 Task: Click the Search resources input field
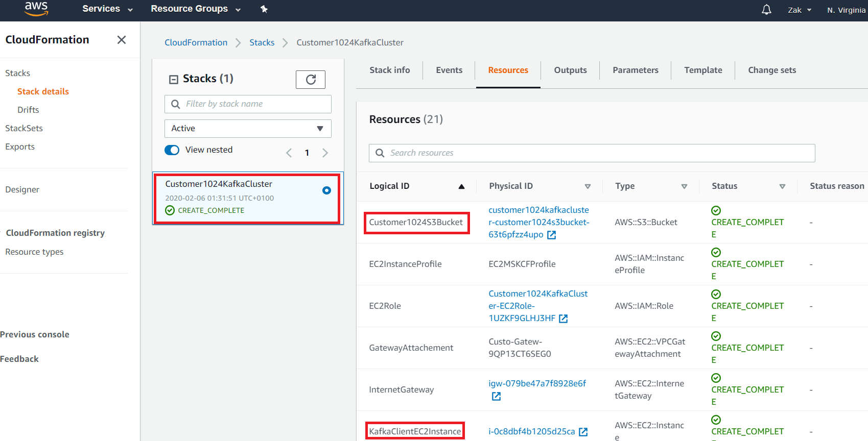(592, 153)
